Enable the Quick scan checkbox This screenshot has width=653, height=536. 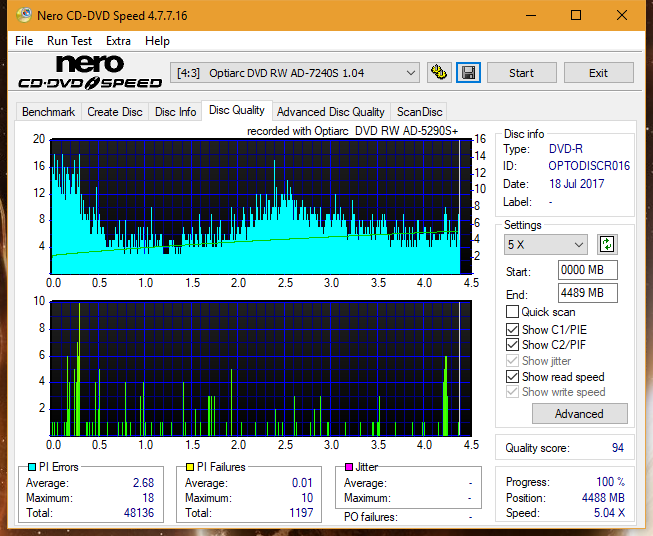pos(512,312)
